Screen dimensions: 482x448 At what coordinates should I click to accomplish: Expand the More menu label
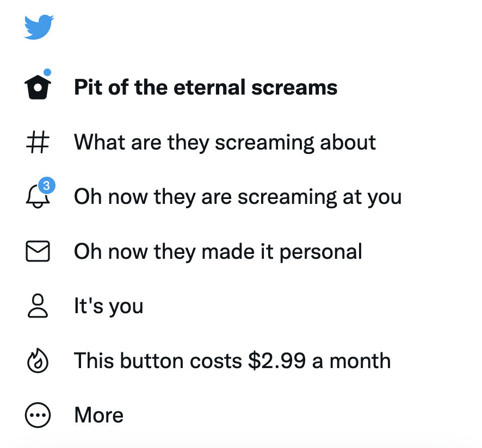click(98, 415)
